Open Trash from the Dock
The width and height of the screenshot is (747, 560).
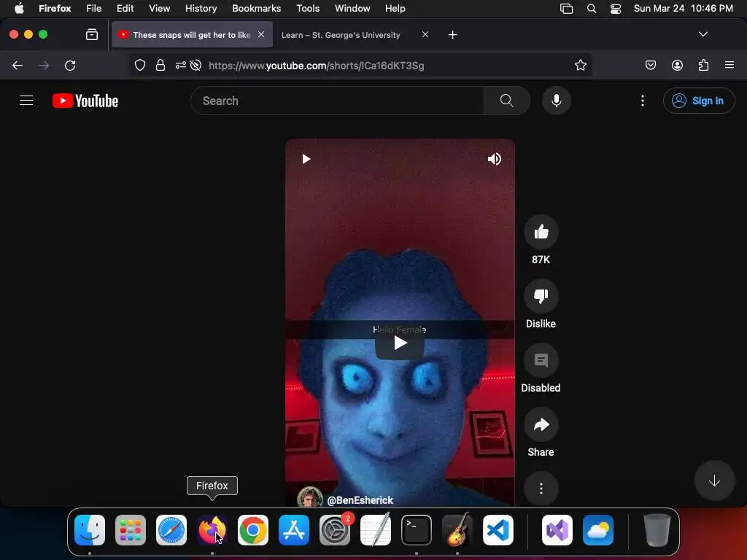pos(657,529)
